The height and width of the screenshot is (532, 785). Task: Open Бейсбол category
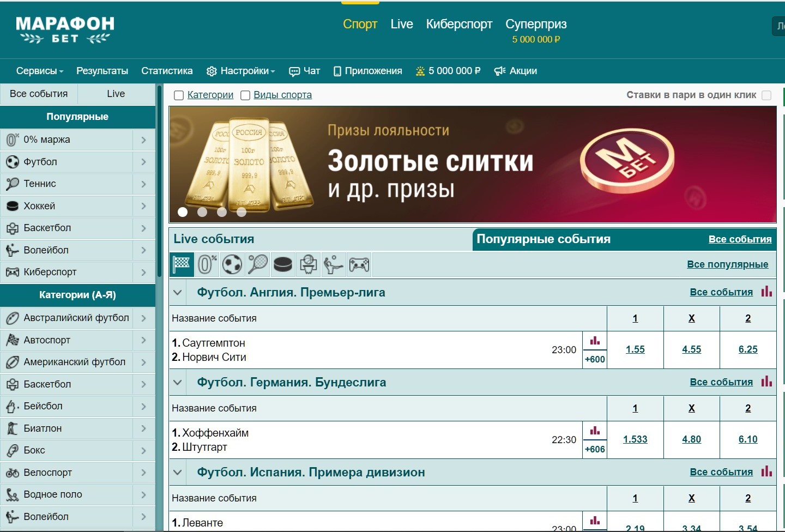(x=67, y=406)
